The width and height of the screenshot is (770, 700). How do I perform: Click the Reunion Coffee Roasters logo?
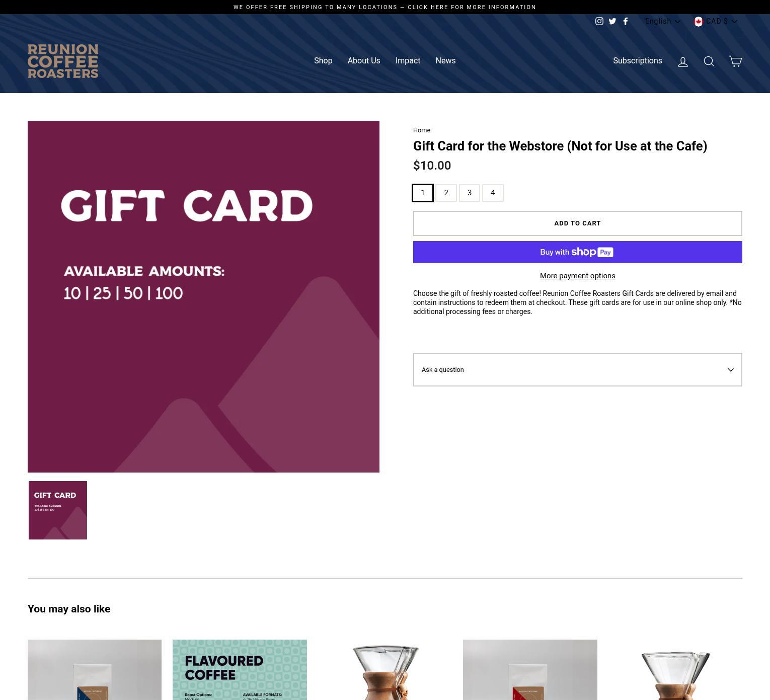coord(63,61)
